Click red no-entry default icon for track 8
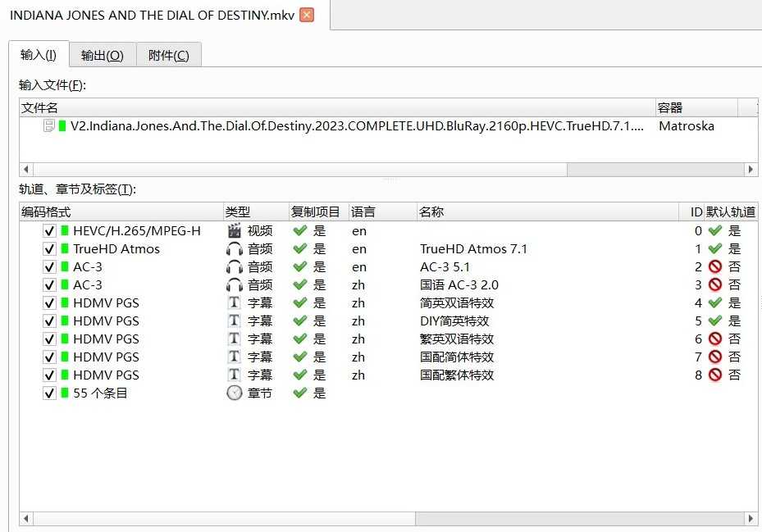The image size is (762, 532). 714,375
